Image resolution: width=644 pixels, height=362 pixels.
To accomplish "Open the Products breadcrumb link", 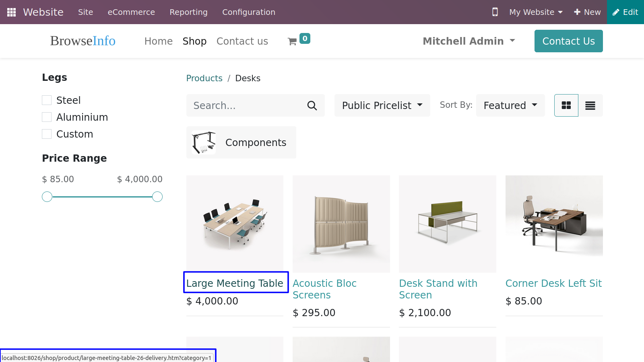I will [x=204, y=78].
